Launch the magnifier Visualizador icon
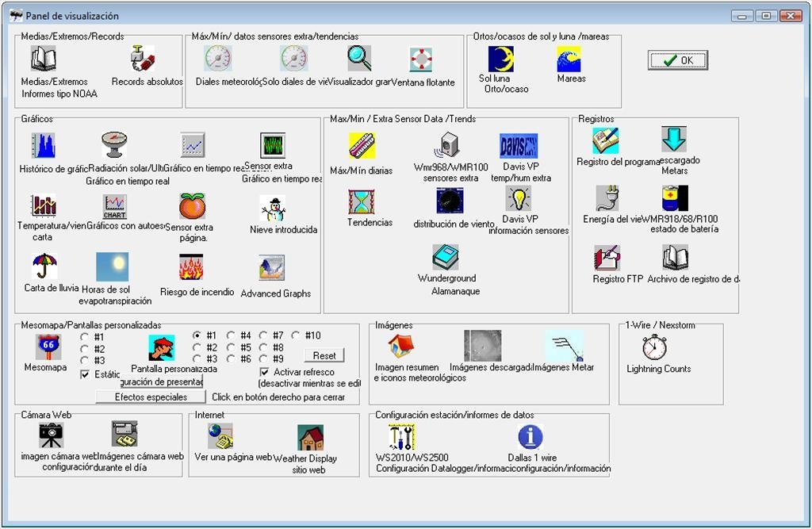Image resolution: width=812 pixels, height=529 pixels. point(359,59)
